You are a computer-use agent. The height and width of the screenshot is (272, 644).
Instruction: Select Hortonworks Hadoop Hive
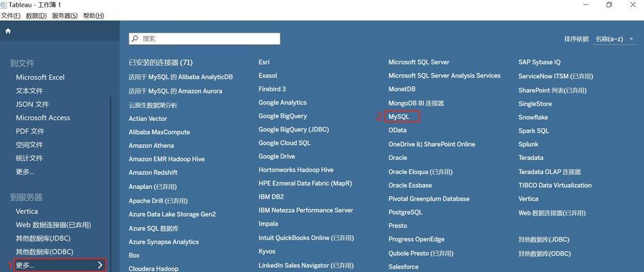(x=296, y=170)
